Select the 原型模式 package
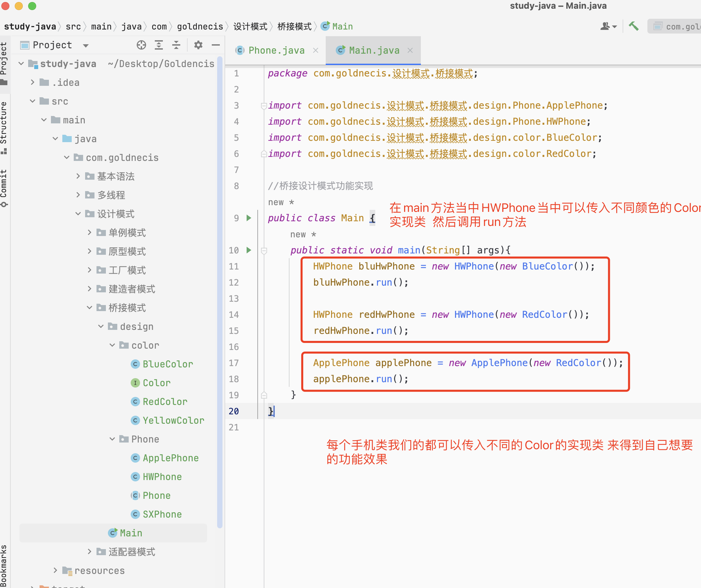This screenshot has height=588, width=701. (x=121, y=251)
